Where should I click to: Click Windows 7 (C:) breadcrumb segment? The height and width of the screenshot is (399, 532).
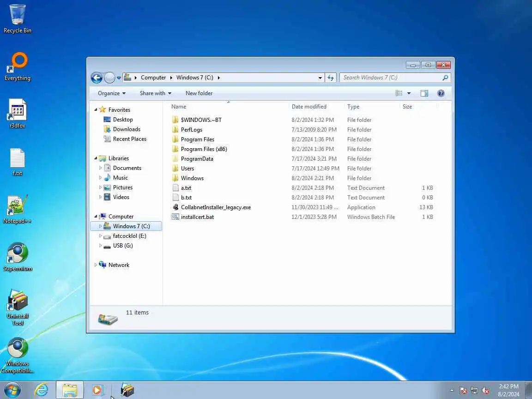[x=195, y=78]
